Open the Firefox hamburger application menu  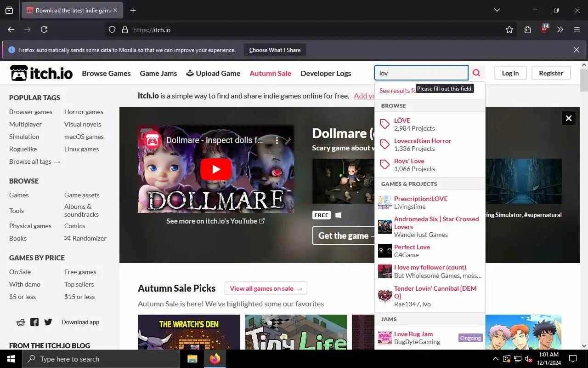[x=577, y=29]
